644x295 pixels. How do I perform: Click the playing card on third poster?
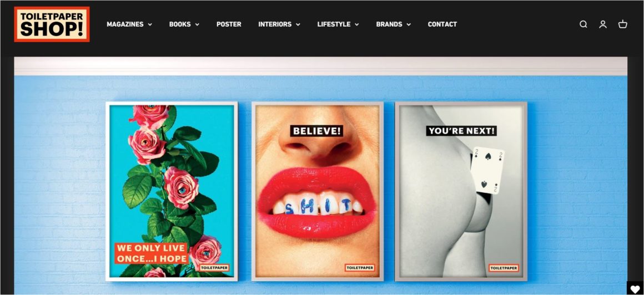487,170
